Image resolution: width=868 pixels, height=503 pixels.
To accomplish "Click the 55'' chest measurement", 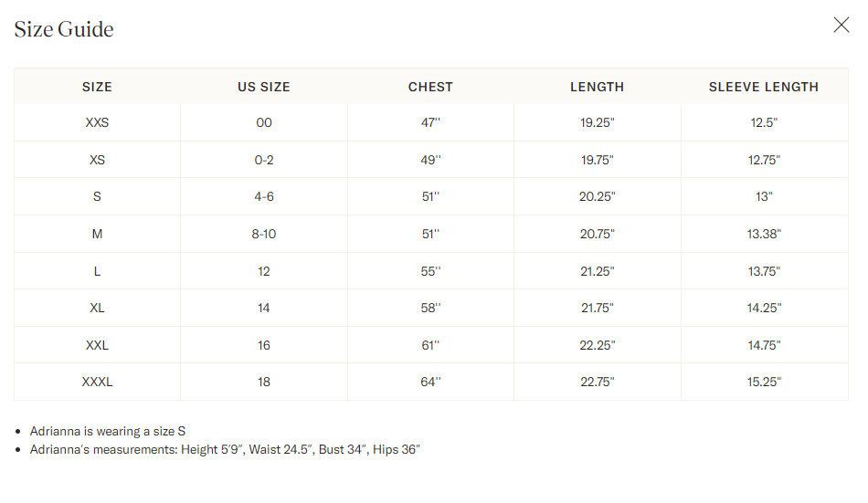I will pyautogui.click(x=430, y=271).
